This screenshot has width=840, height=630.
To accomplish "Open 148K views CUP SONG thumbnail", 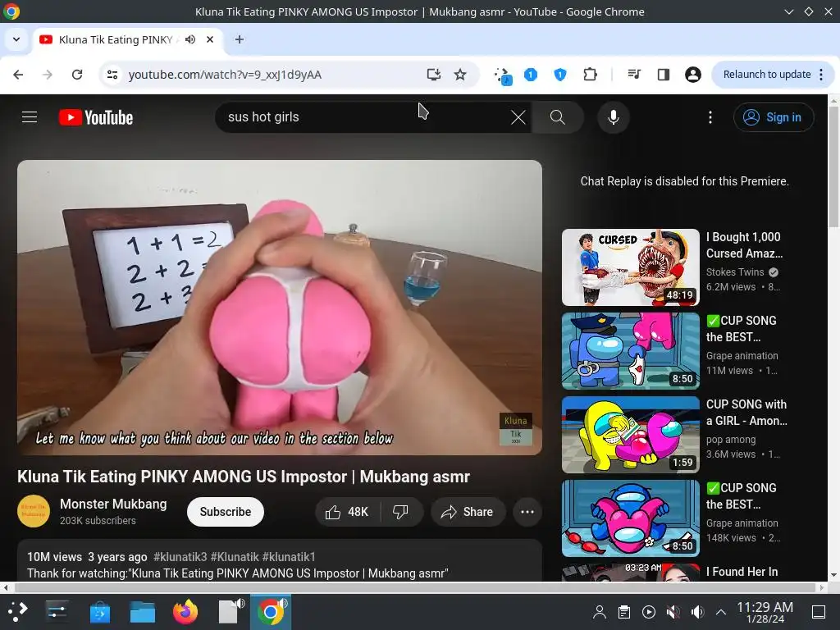I will [631, 518].
